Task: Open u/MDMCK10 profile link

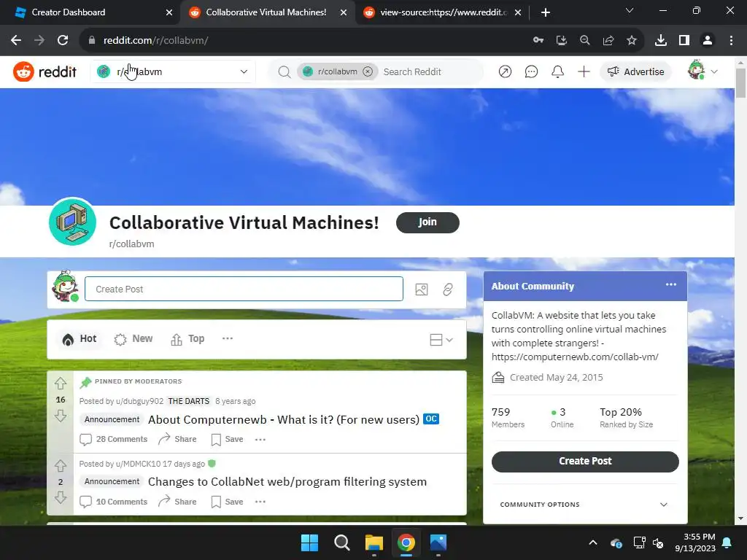Action: (138, 464)
